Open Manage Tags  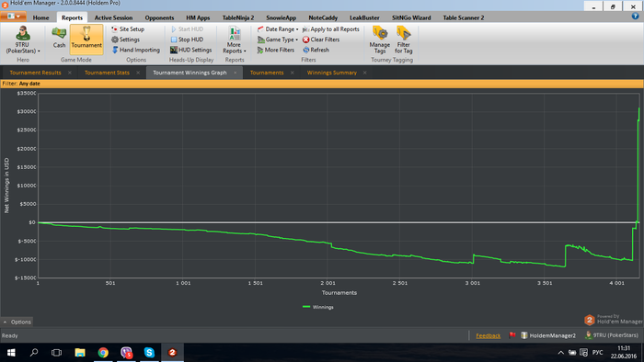(x=379, y=40)
